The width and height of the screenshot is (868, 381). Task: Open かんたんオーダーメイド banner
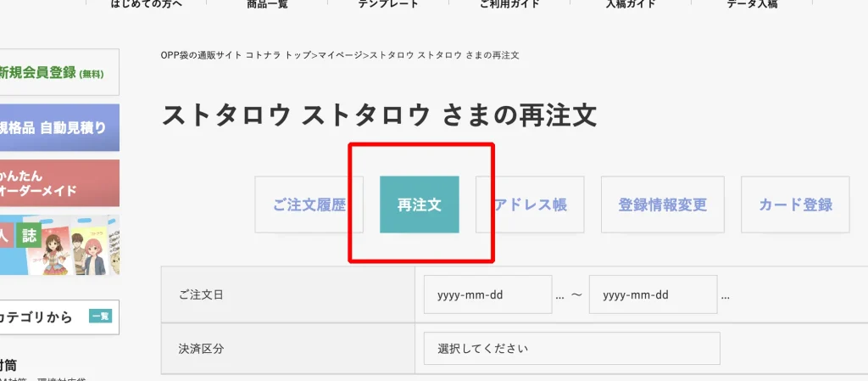pyautogui.click(x=59, y=183)
